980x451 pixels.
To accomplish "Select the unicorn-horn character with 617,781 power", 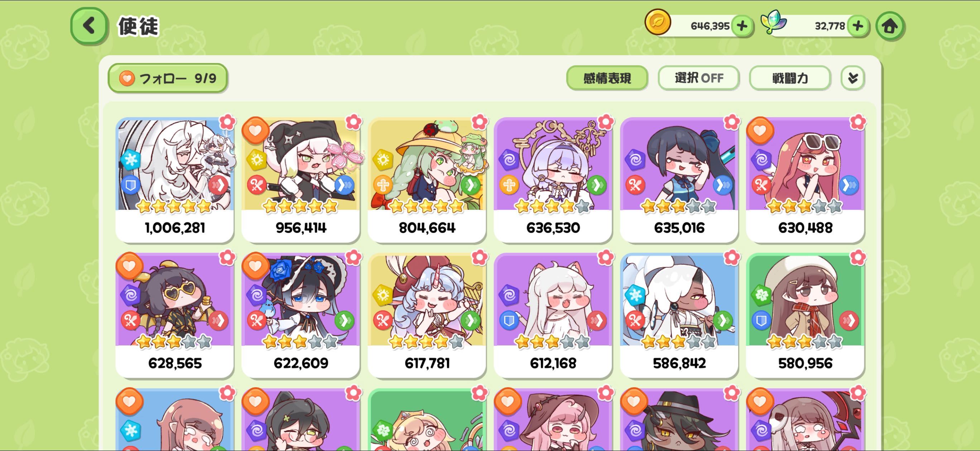I will [x=427, y=315].
